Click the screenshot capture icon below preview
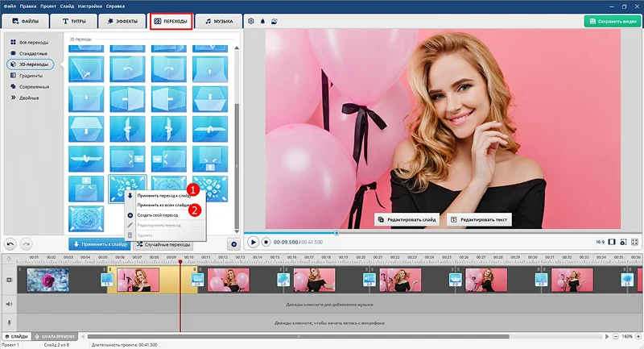The height and width of the screenshot is (349, 644). click(x=623, y=242)
